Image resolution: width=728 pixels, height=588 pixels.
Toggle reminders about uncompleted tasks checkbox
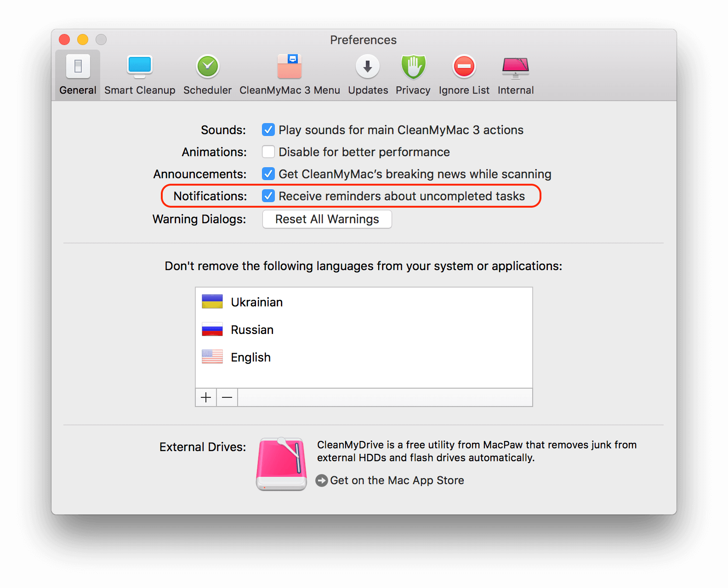(x=268, y=196)
